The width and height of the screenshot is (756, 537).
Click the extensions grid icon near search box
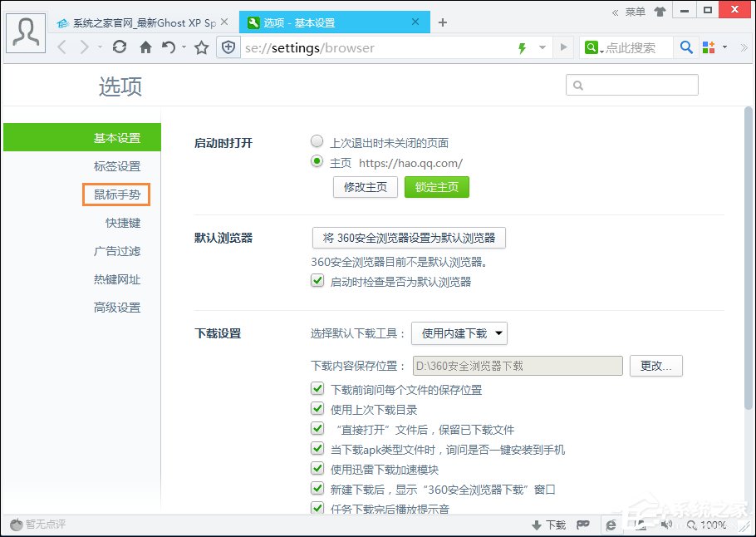(708, 47)
